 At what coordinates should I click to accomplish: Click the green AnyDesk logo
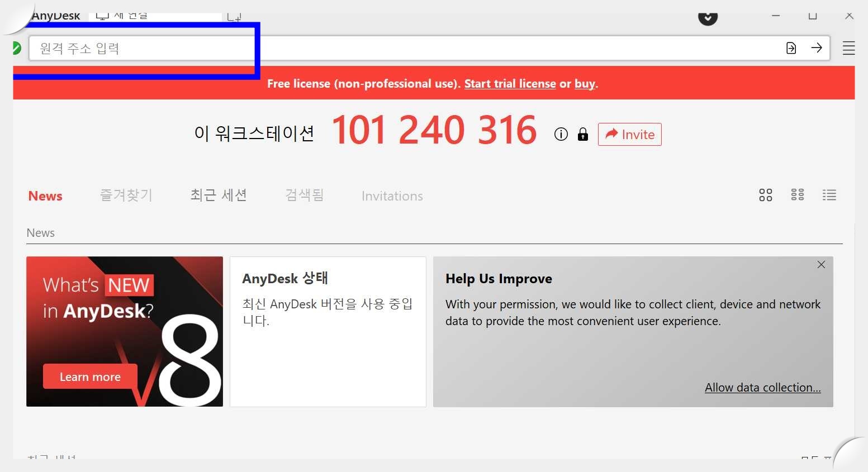[16, 48]
